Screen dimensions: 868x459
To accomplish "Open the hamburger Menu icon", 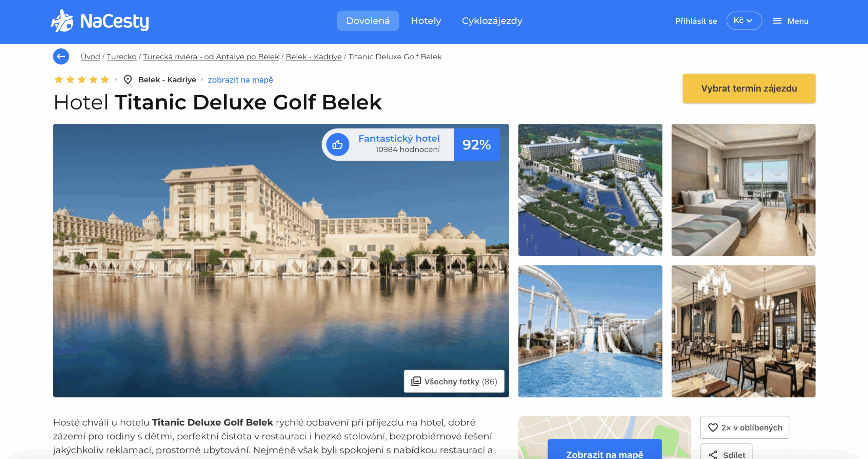I will [x=777, y=21].
